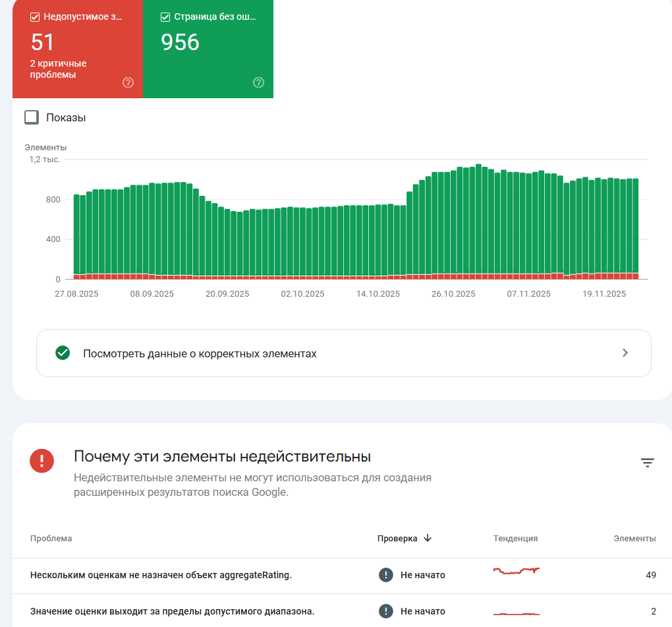Open Посмотреть данные о корректных элементах
Image resolution: width=672 pixels, height=627 pixels.
click(x=344, y=353)
